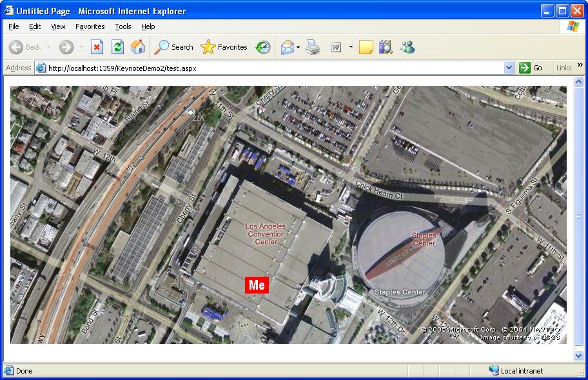This screenshot has width=588, height=380.
Task: Open the Edit menu
Action: point(35,26)
